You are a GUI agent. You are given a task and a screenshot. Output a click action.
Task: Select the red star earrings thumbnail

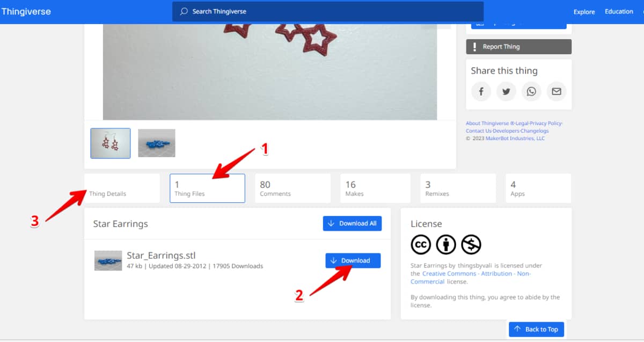click(x=111, y=143)
